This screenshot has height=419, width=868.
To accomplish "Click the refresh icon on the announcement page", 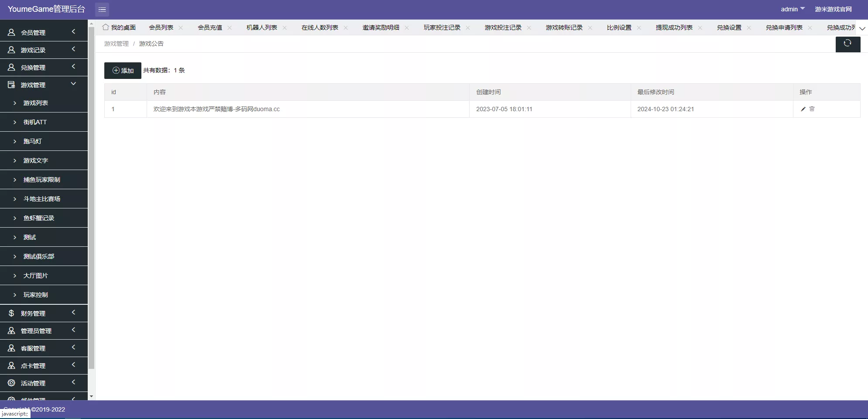I will [x=847, y=44].
